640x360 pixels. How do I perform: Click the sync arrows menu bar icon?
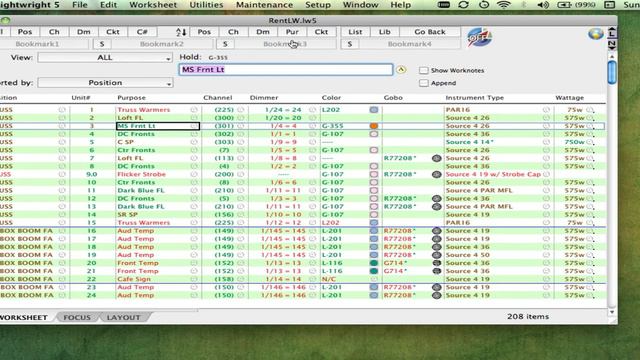click(463, 5)
